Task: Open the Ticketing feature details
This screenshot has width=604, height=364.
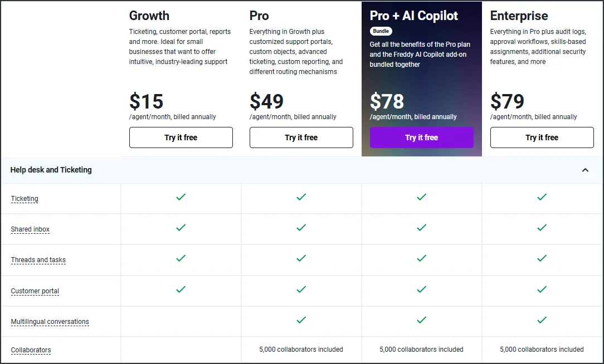Action: pyautogui.click(x=25, y=199)
